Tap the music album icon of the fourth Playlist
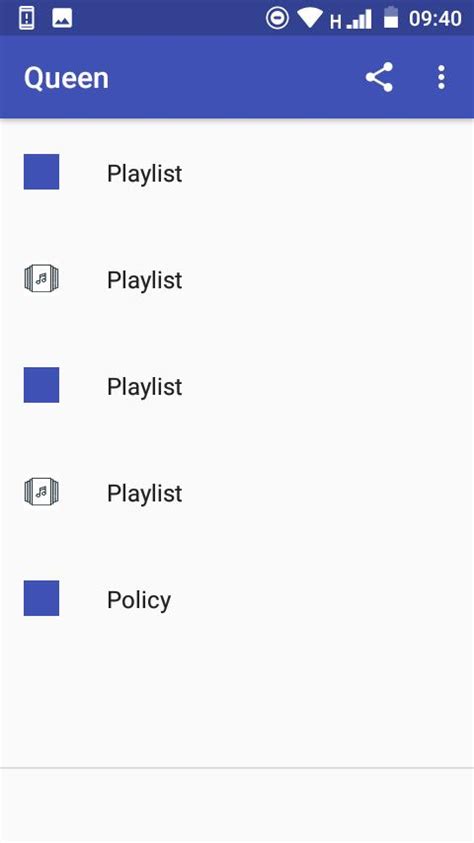 [x=41, y=491]
